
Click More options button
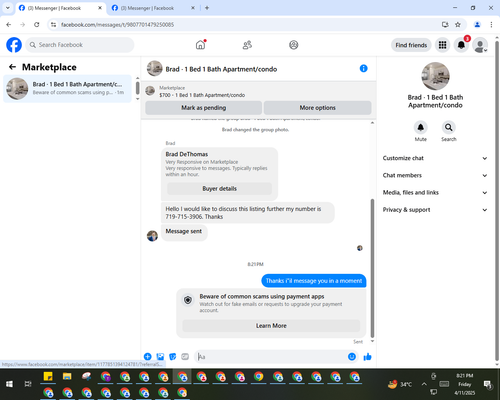coord(317,108)
